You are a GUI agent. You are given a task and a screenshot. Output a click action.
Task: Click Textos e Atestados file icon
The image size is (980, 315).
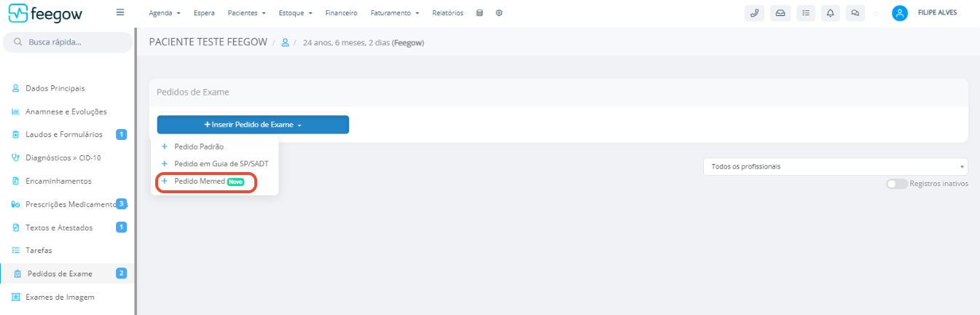point(15,227)
